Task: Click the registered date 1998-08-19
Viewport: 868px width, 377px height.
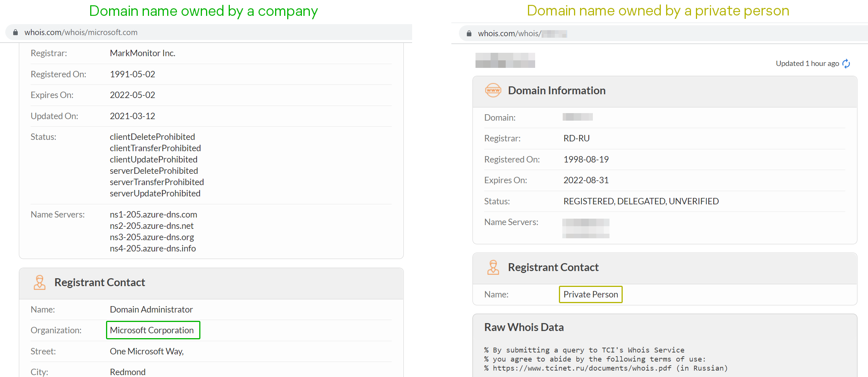Action: [586, 159]
